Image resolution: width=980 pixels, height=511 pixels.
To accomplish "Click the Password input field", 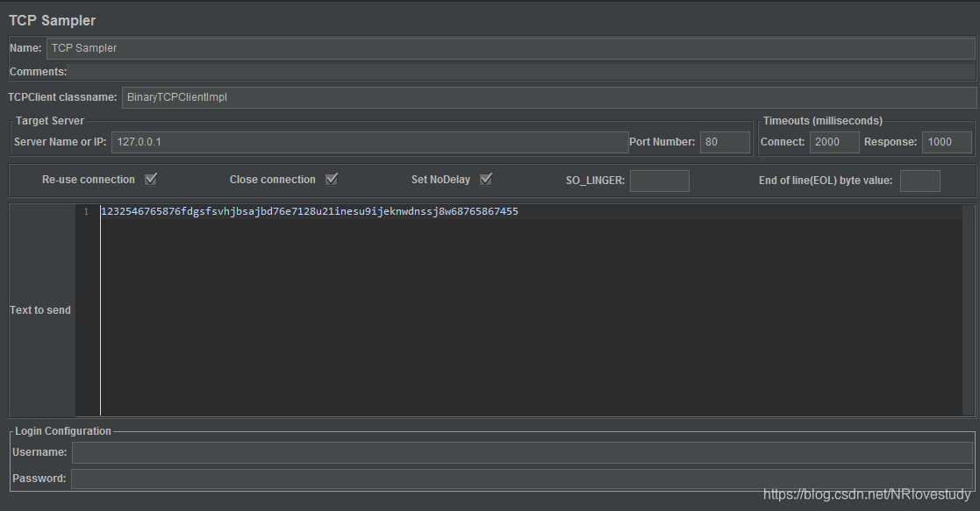I will (x=522, y=479).
